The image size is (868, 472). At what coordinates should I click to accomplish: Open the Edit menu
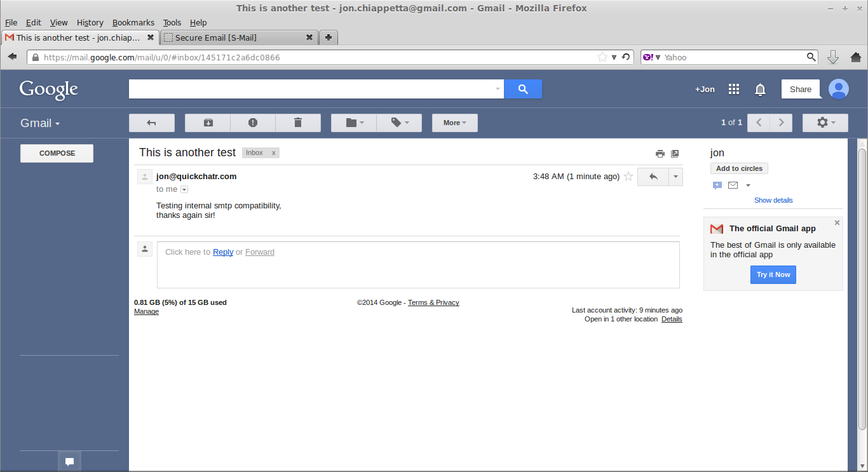click(34, 23)
